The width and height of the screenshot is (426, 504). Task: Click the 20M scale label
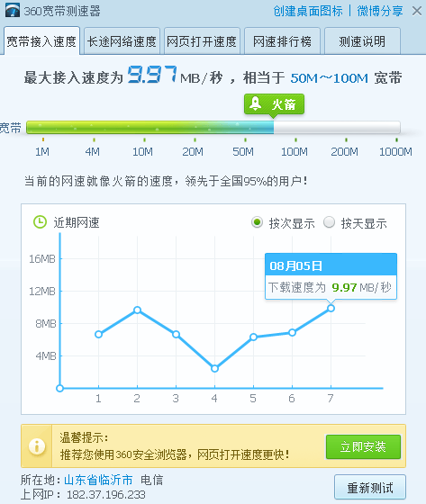coord(193,151)
